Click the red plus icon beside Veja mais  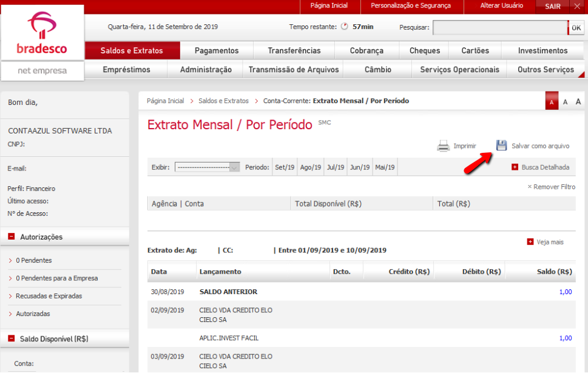point(530,242)
